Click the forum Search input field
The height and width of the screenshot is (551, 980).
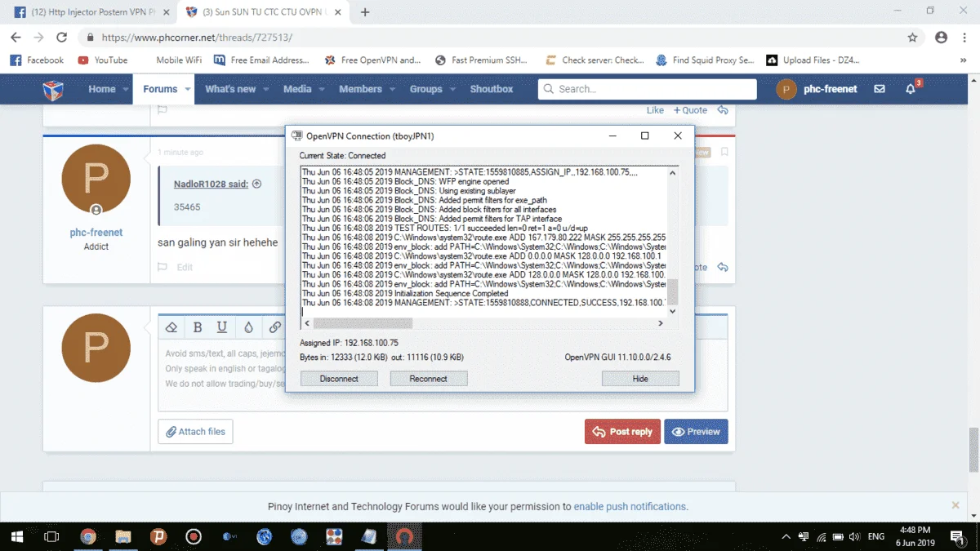click(648, 89)
